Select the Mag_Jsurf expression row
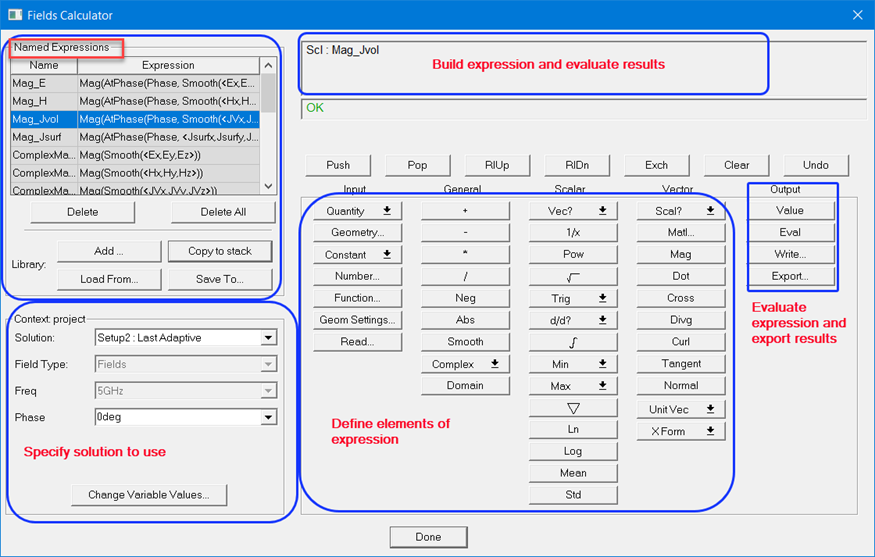This screenshot has height=557, width=875. point(44,137)
